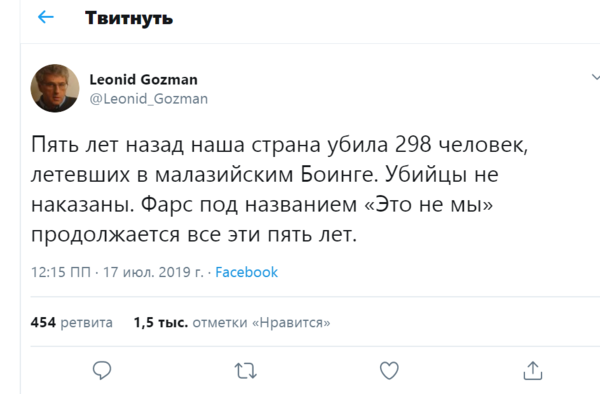View 1,5 тыс. отметки «Нравится» list
This screenshot has width=600, height=394.
(x=232, y=322)
